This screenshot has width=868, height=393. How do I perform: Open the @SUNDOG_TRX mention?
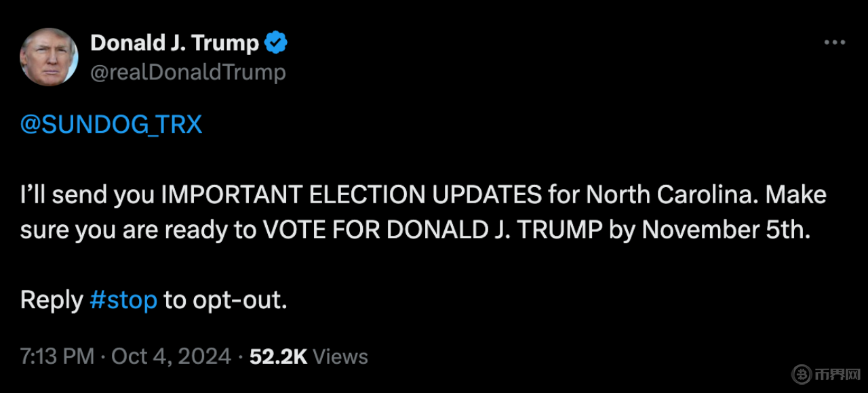tap(111, 125)
